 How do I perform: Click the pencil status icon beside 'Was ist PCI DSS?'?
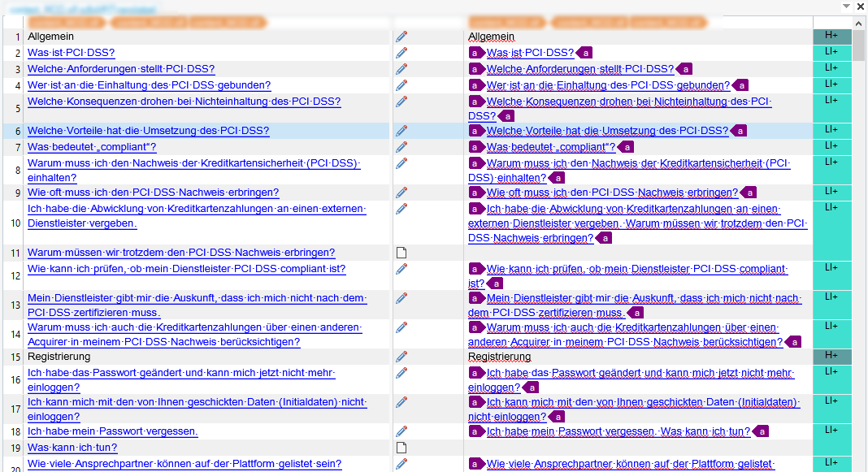pos(401,53)
